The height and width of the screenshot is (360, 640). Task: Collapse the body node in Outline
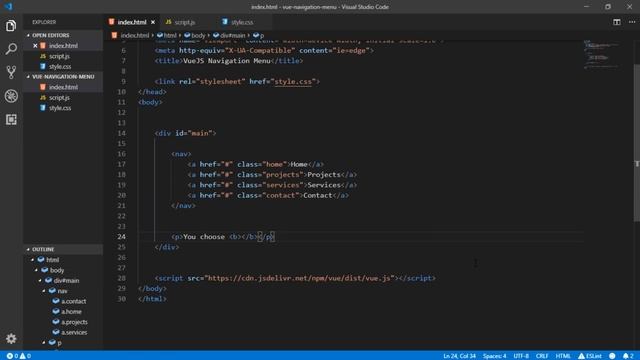coord(36,270)
